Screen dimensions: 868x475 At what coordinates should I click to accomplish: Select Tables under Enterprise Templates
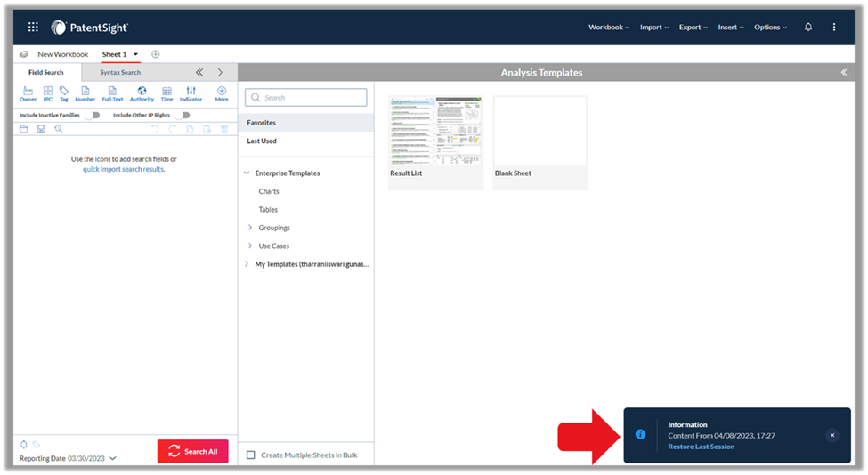click(x=268, y=210)
